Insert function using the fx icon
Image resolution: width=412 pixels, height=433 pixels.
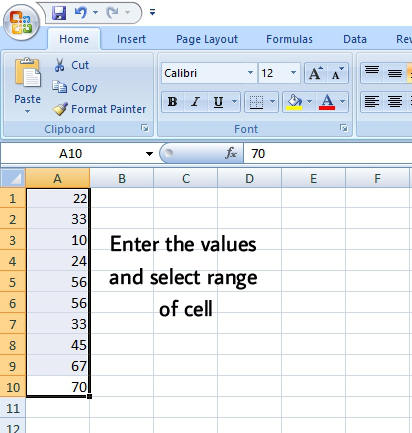coord(231,153)
